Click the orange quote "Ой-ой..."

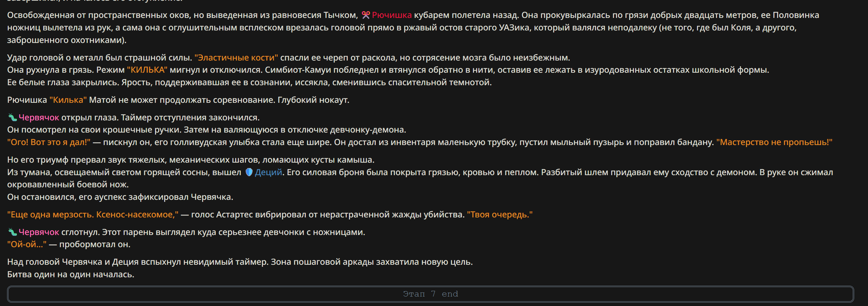point(27,244)
